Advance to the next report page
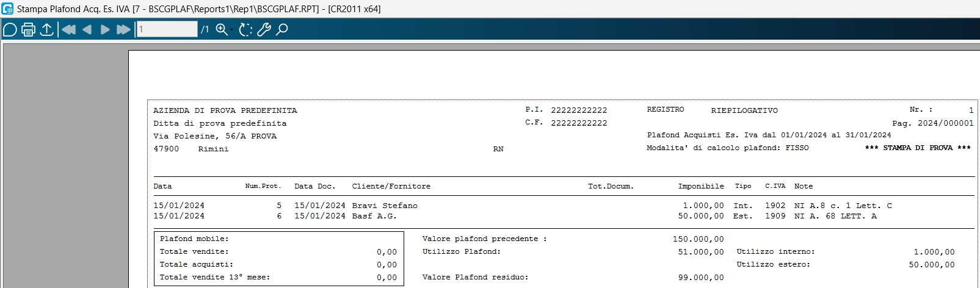 105,29
